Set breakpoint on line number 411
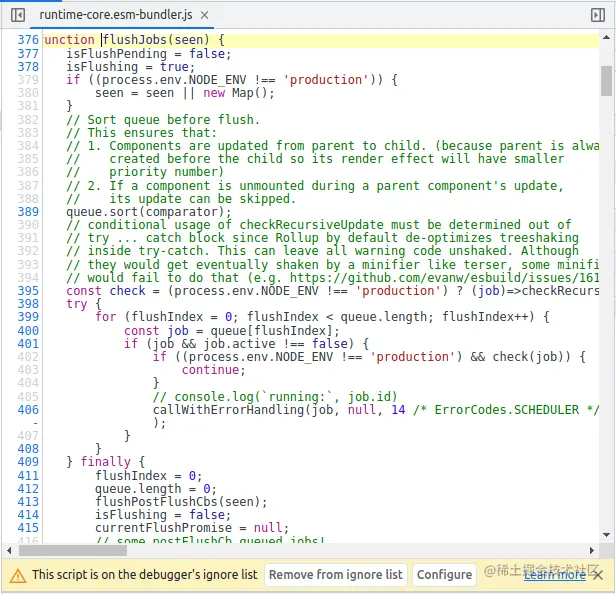616x594 pixels. pyautogui.click(x=28, y=476)
